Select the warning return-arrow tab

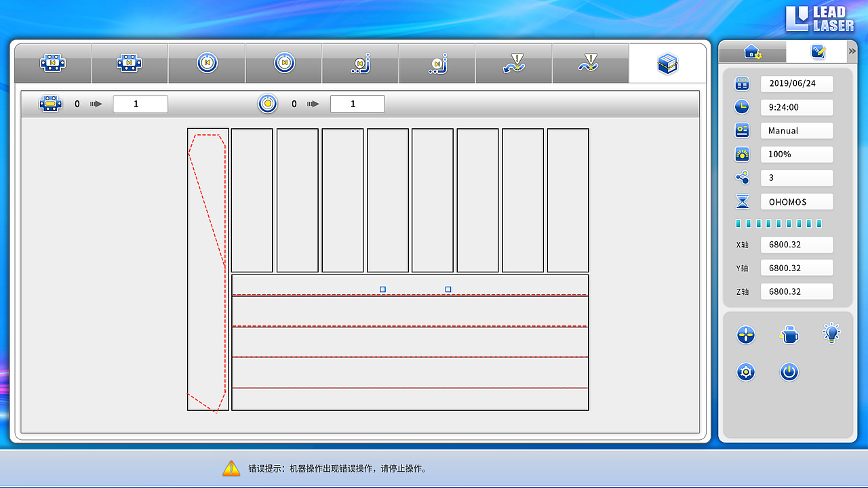point(514,63)
